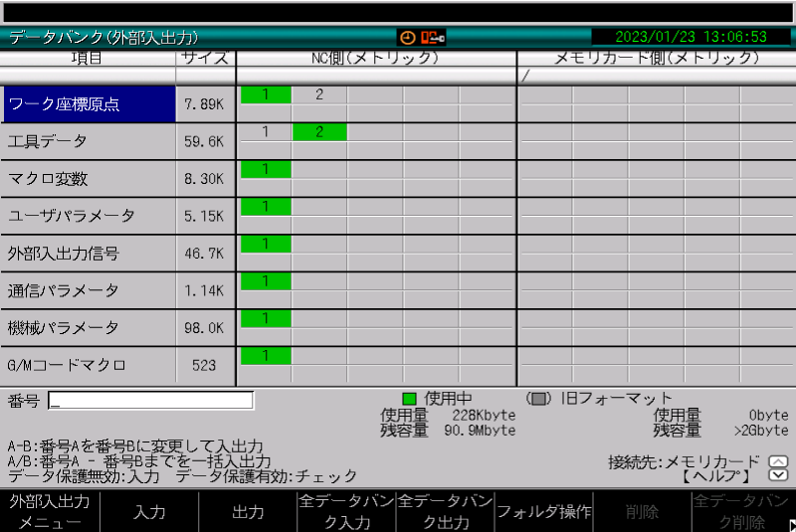Select the 通信パラメータ row
Screen dimensions: 796x532
click(x=89, y=290)
